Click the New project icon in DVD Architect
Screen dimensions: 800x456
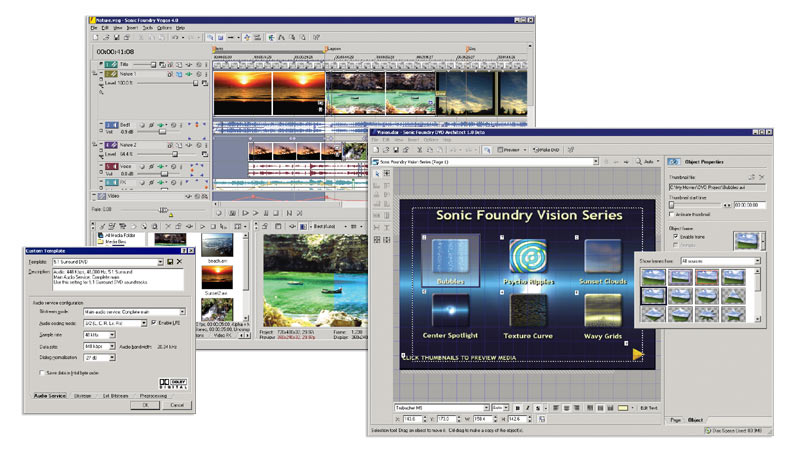pos(377,150)
